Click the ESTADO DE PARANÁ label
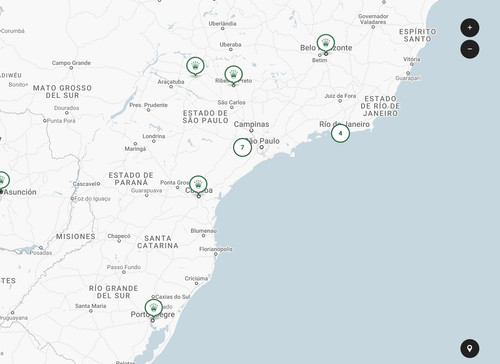500x364 pixels. tap(131, 179)
